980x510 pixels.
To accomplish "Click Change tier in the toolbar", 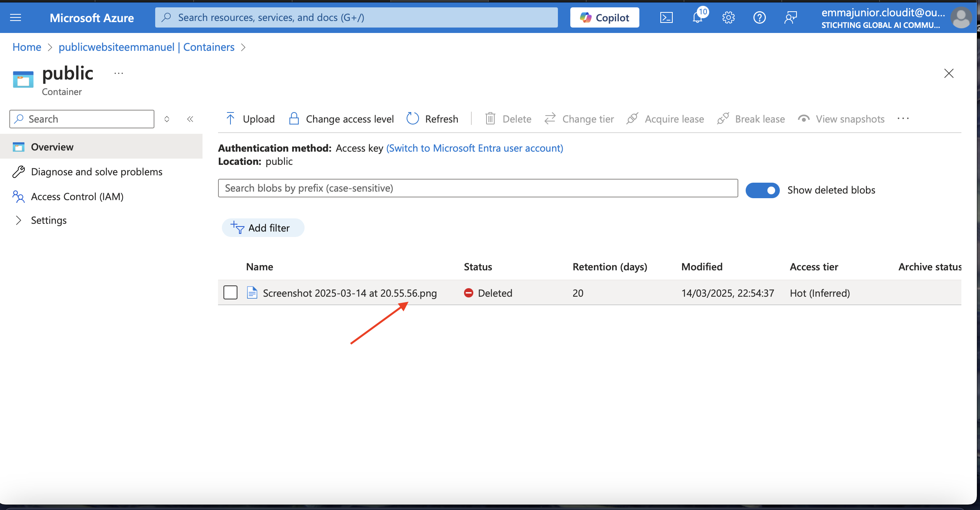I will point(579,119).
